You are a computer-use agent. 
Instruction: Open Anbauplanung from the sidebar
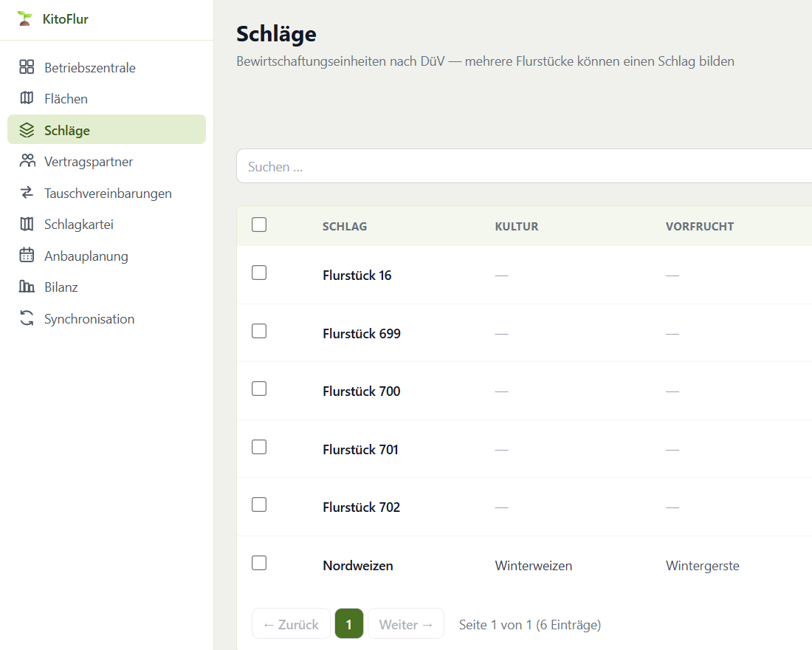point(107,256)
